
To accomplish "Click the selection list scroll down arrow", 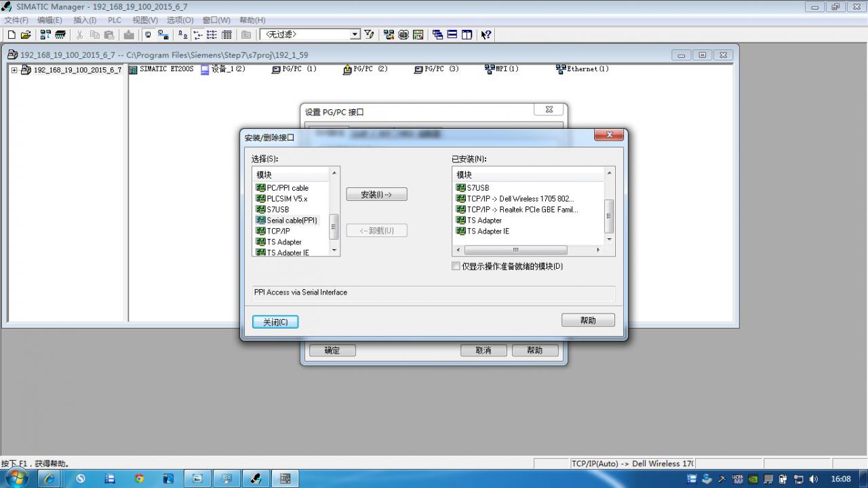I will tap(334, 250).
